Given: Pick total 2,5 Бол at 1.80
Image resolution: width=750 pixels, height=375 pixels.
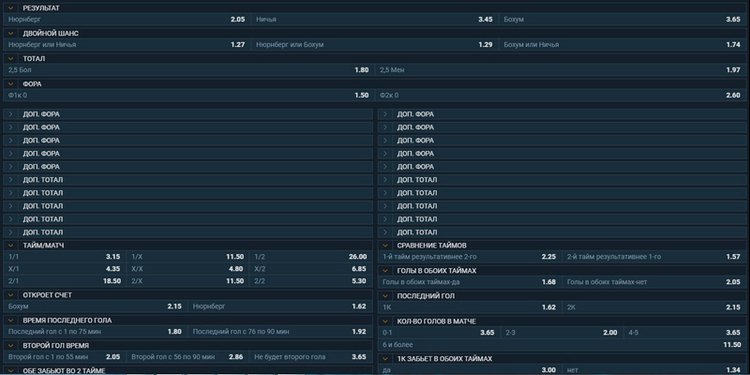Looking at the screenshot, I should coord(188,70).
